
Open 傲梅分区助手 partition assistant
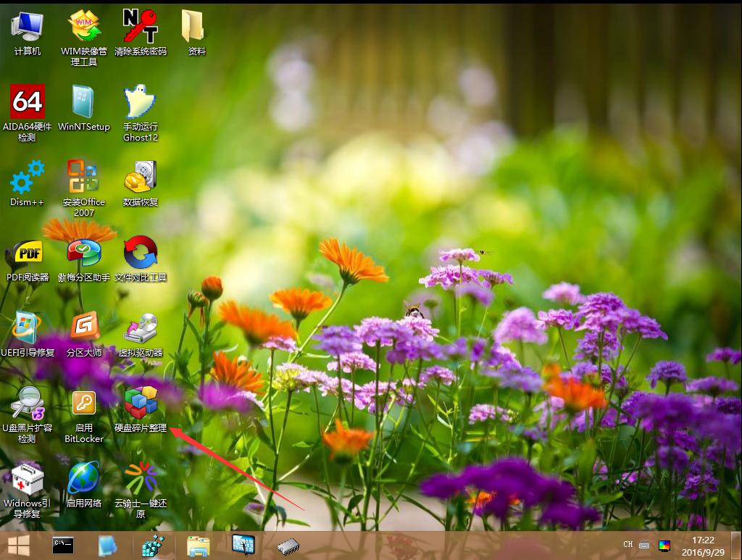coord(83,253)
